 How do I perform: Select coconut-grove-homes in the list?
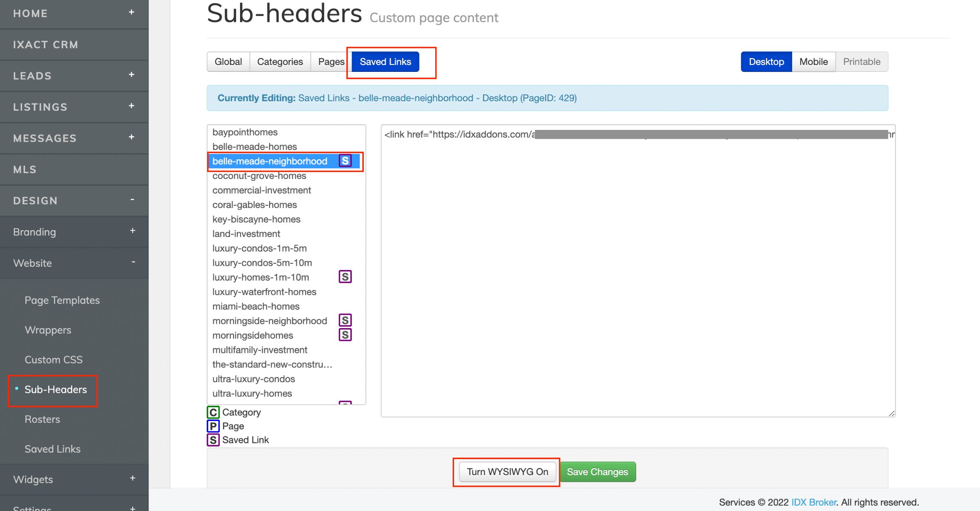point(259,176)
